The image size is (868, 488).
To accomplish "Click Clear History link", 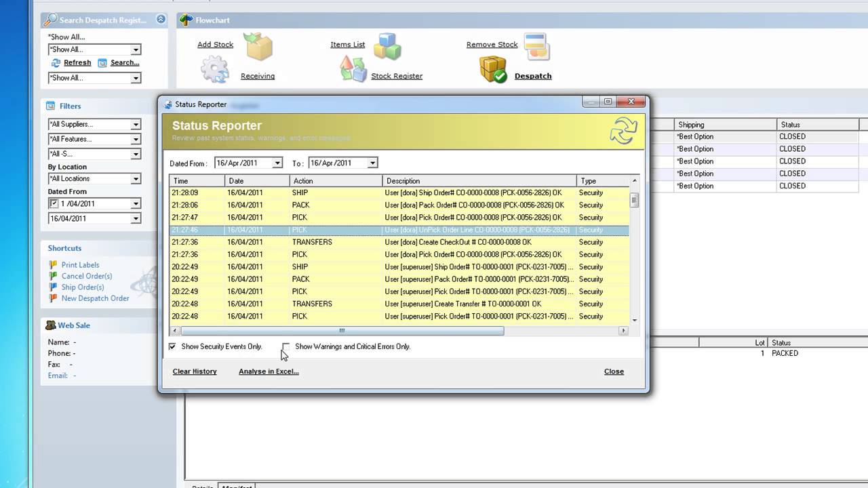I will (195, 371).
